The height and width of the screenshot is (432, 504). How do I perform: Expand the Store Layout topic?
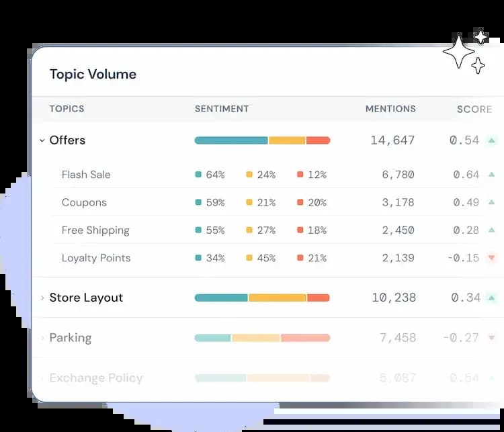click(42, 298)
